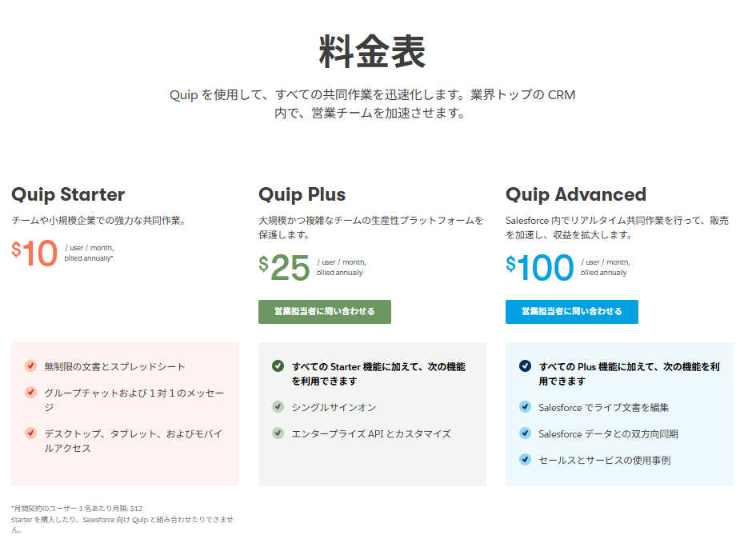
Task: Click the checkmark beside Salesforce データとの双方向同期
Action: point(524,434)
